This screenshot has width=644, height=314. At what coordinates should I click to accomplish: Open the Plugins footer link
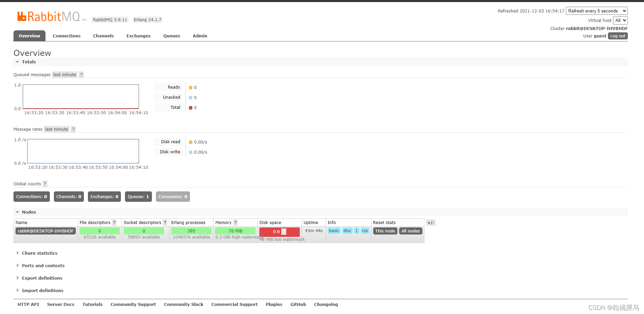[274, 305]
